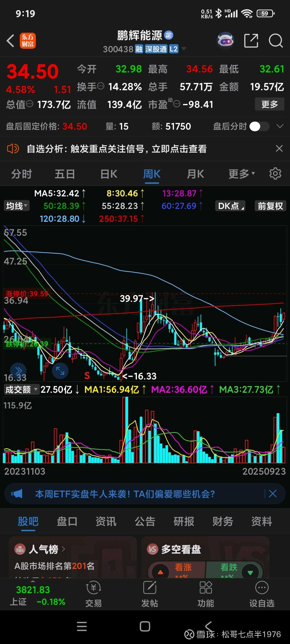
Task: Switch to 月K tab
Action: click(x=195, y=174)
